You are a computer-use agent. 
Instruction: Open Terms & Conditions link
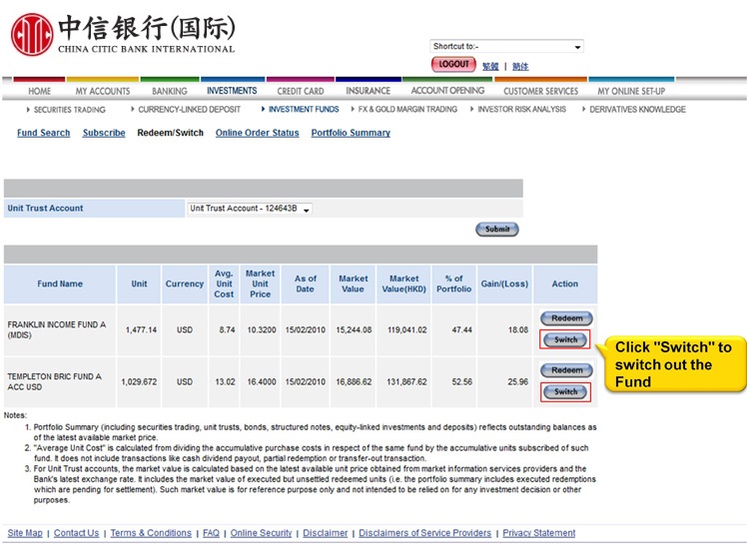151,533
